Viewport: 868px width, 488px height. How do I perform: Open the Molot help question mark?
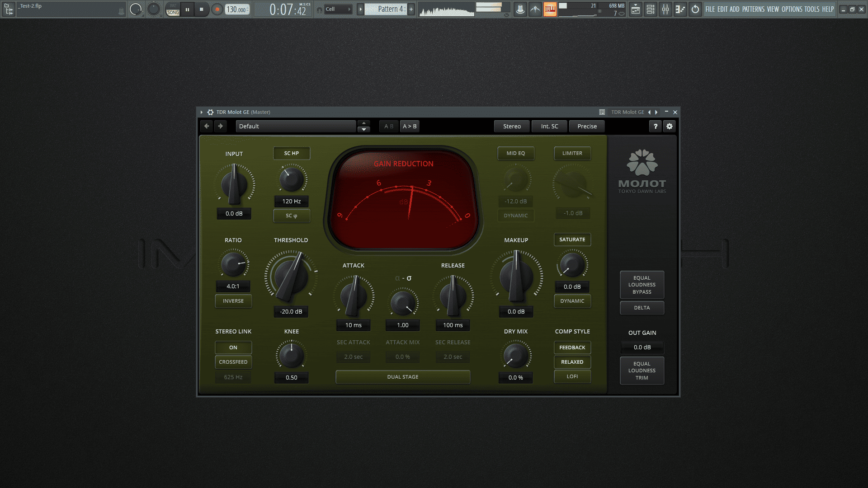click(x=656, y=127)
